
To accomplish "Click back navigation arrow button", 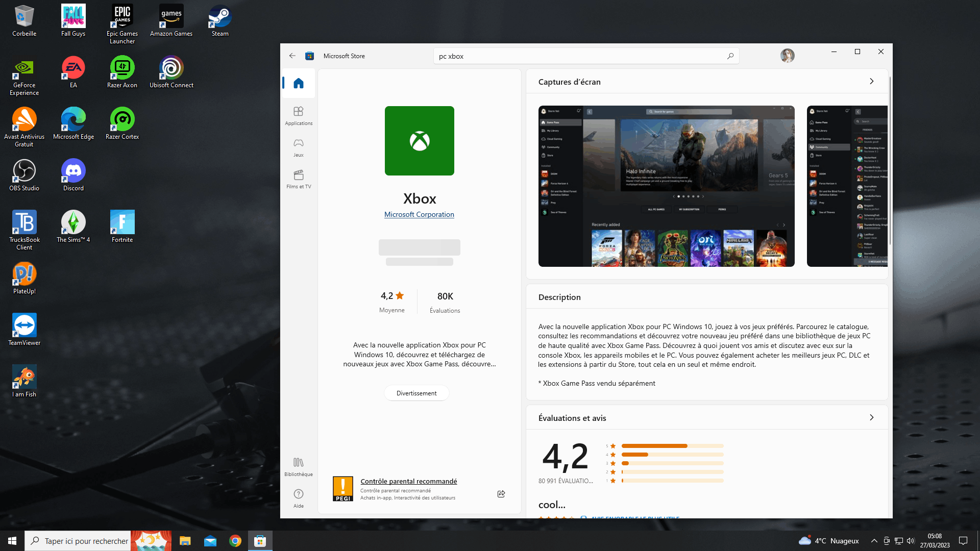I will (x=291, y=55).
